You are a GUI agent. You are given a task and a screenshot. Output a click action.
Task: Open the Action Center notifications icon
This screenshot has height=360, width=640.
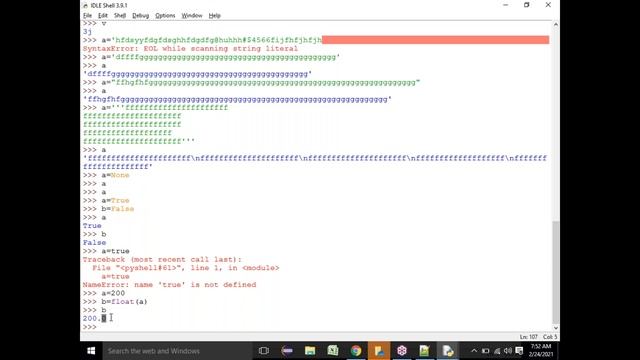[519, 351]
